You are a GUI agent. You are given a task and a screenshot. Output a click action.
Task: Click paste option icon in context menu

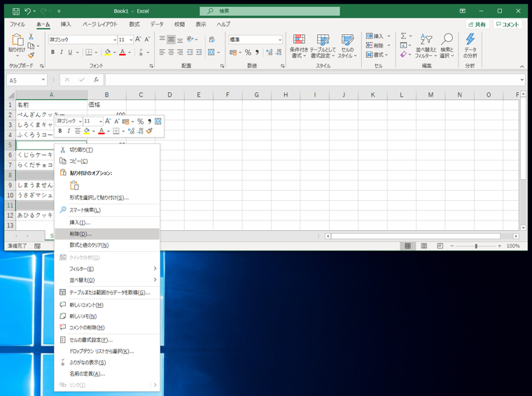[74, 185]
